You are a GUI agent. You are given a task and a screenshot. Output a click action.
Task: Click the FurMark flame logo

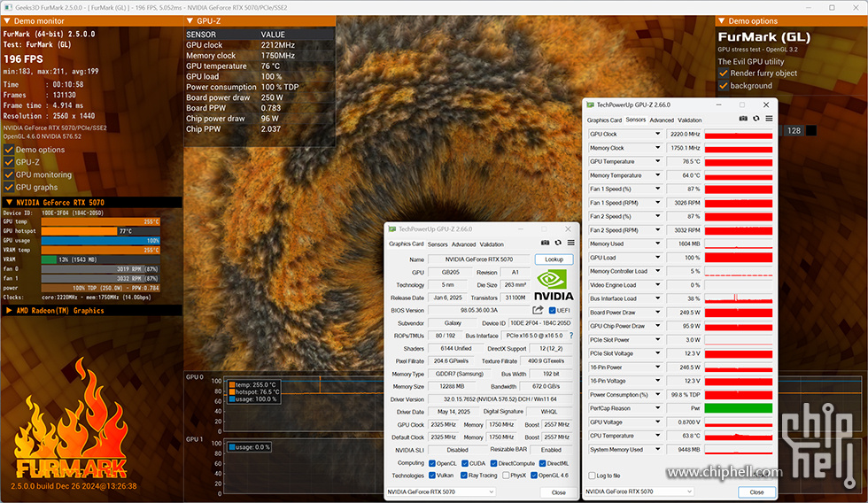coord(72,419)
